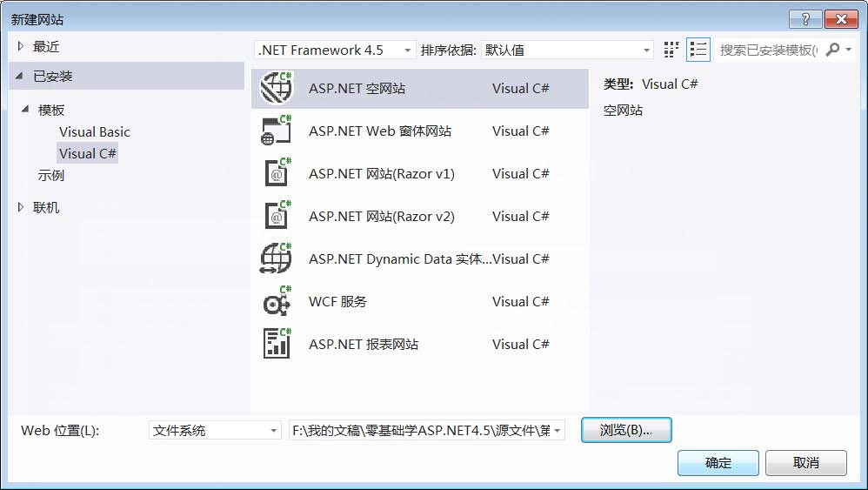Click the search magnifier icon
This screenshot has width=868, height=490.
(832, 50)
